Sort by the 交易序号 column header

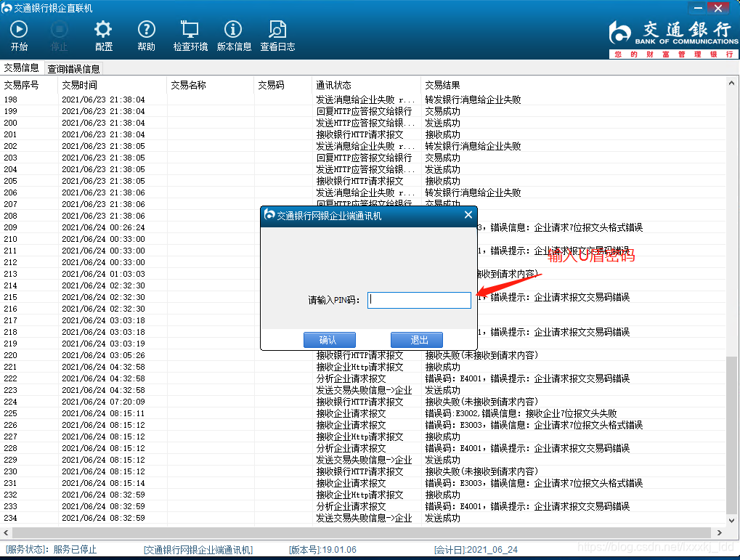[29, 85]
